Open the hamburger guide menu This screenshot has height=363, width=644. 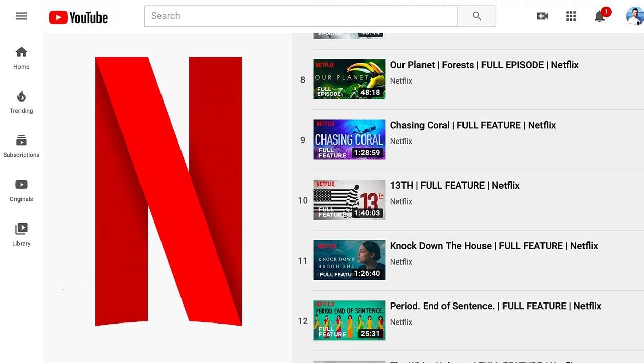click(22, 16)
